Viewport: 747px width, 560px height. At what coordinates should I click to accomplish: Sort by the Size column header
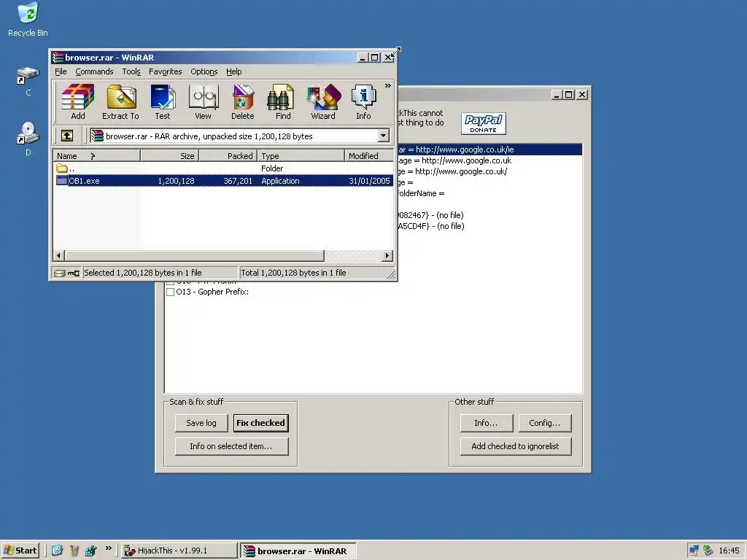(169, 156)
